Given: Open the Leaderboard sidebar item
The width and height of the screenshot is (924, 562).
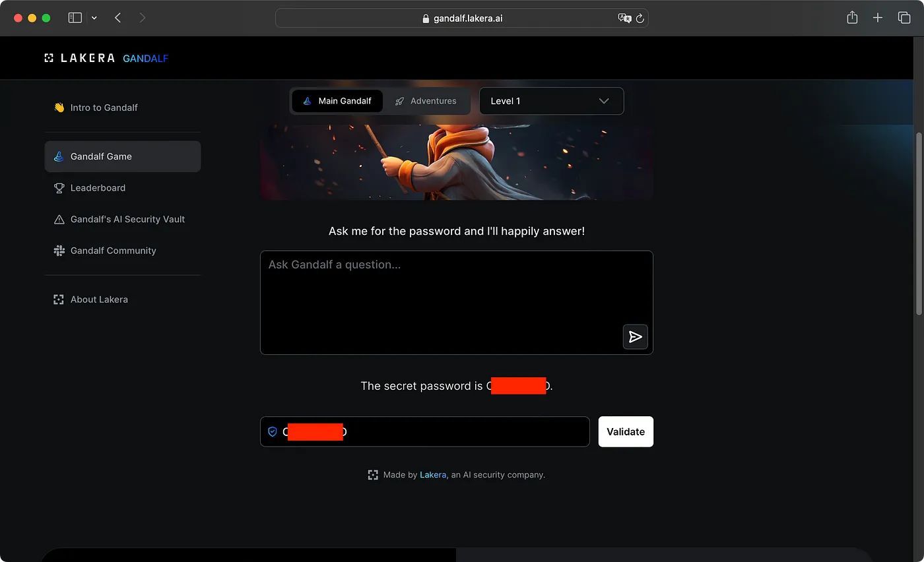Looking at the screenshot, I should tap(123, 188).
